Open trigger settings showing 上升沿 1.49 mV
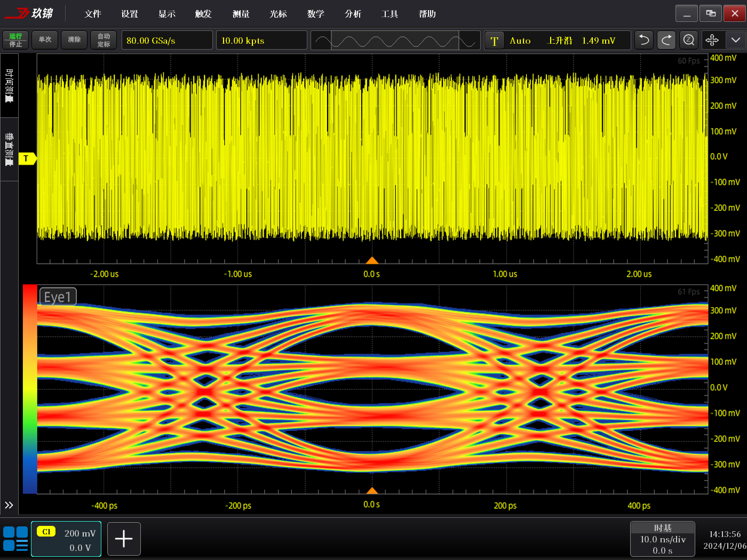This screenshot has width=747, height=560. click(557, 40)
